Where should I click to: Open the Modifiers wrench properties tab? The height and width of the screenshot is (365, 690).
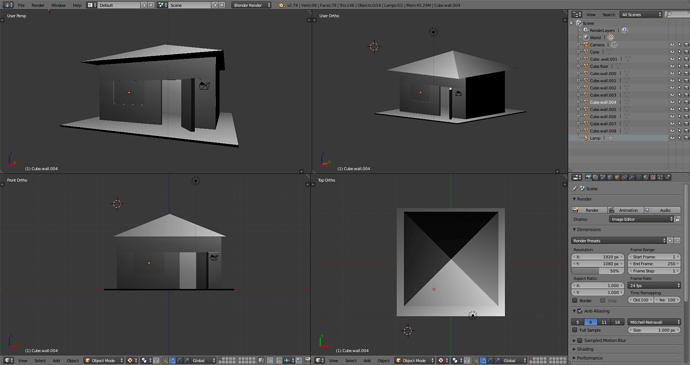tap(632, 177)
